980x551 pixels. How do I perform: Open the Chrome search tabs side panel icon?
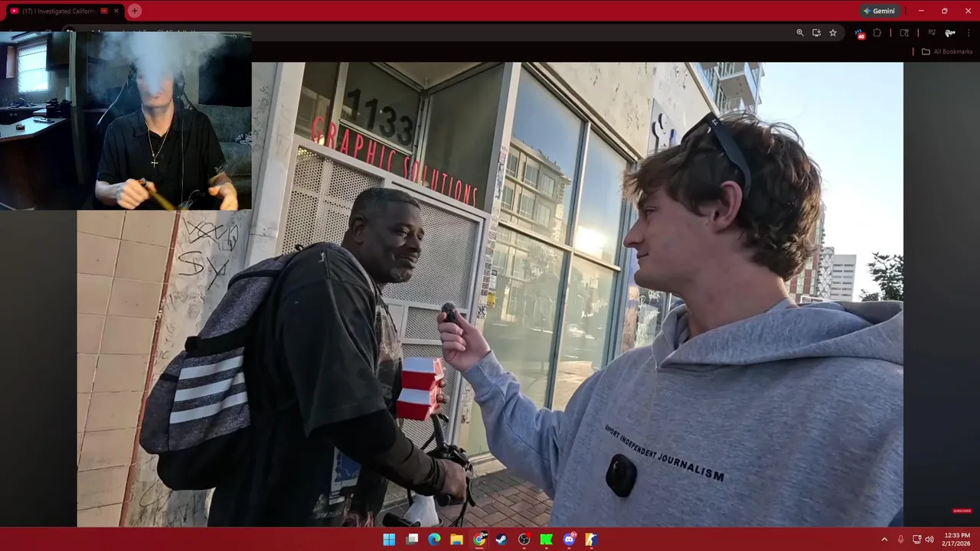click(x=904, y=33)
